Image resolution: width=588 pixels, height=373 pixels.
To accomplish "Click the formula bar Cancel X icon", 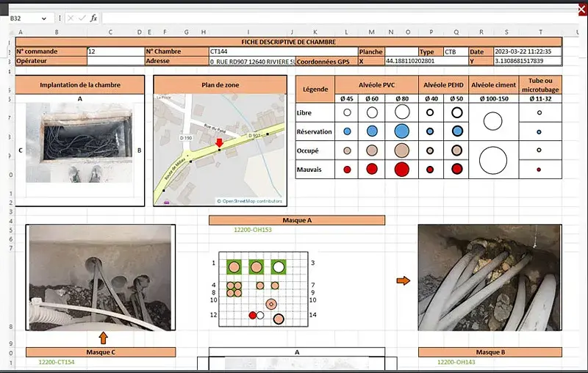I will pyautogui.click(x=71, y=18).
